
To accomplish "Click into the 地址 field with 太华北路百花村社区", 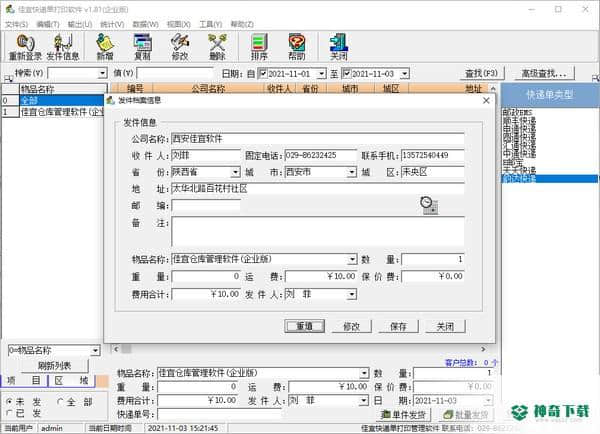I will click(x=318, y=189).
